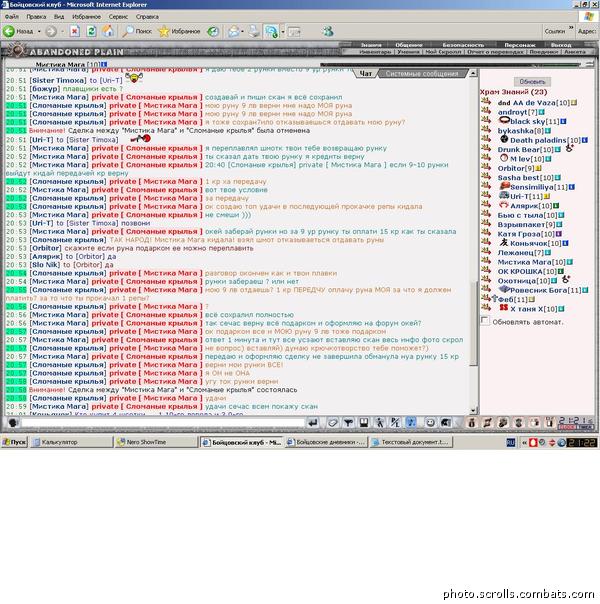The image size is (600, 604).
Task: Open the Правка menu
Action: point(36,17)
